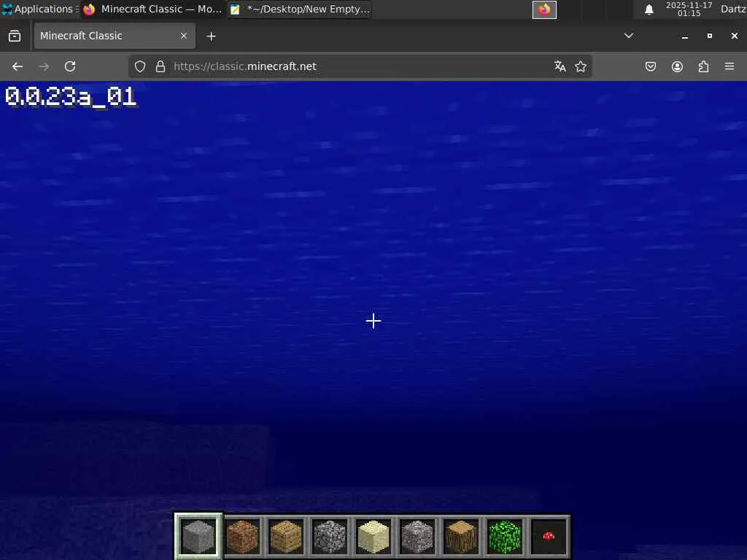Open Save to Pocket button
The width and height of the screenshot is (747, 560).
point(650,66)
